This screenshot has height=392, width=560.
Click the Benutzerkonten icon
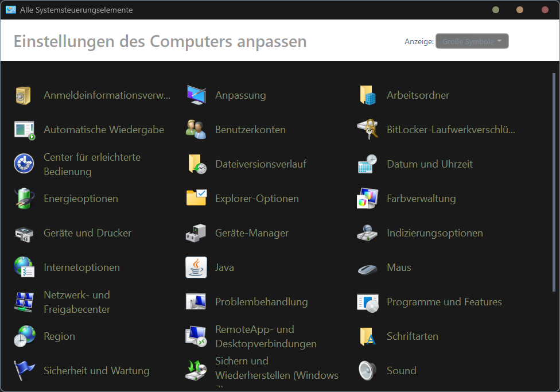[x=196, y=130]
